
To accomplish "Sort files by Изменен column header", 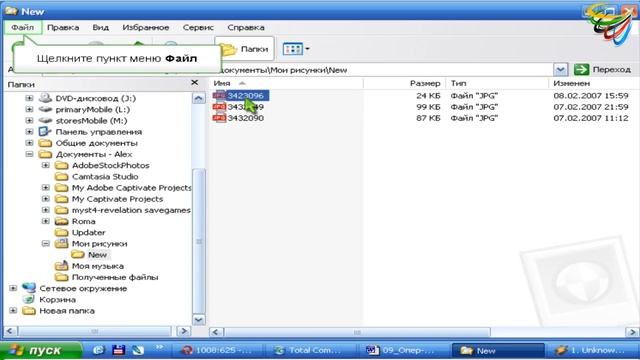I will coord(594,83).
